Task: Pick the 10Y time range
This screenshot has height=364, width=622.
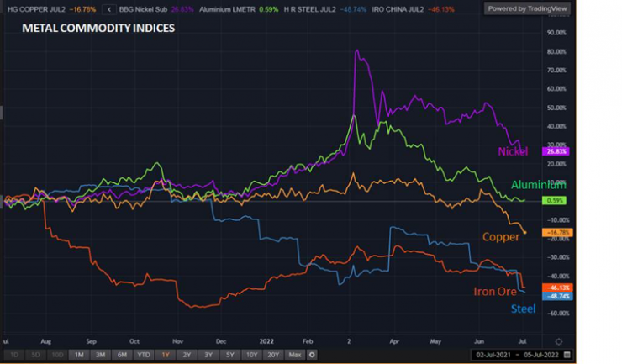Action: click(251, 355)
